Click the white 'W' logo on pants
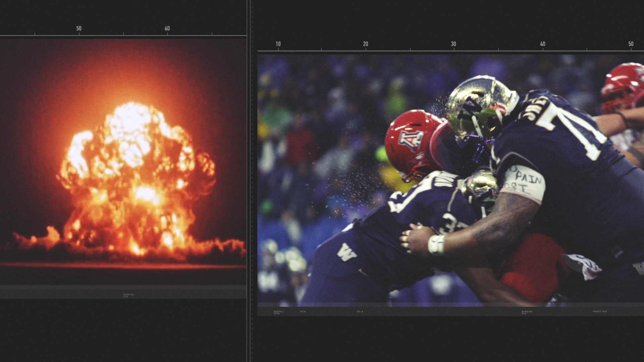The width and height of the screenshot is (644, 362). pos(347,252)
